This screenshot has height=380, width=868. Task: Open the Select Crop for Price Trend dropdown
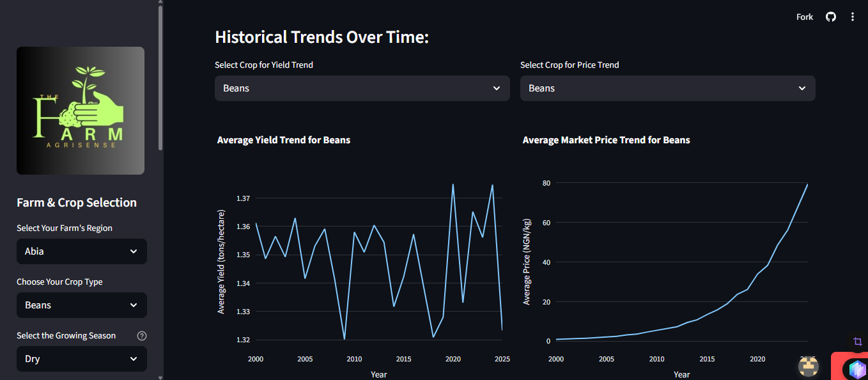point(667,88)
